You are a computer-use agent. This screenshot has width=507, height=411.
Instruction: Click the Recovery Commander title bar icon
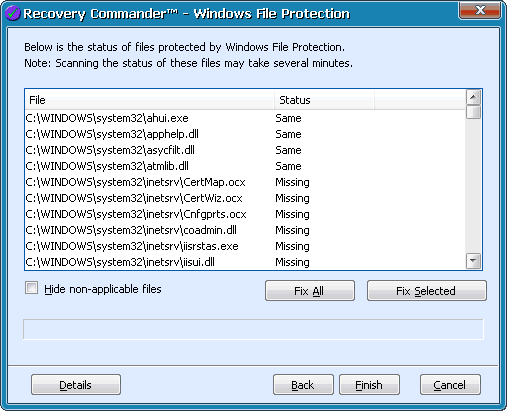(13, 13)
